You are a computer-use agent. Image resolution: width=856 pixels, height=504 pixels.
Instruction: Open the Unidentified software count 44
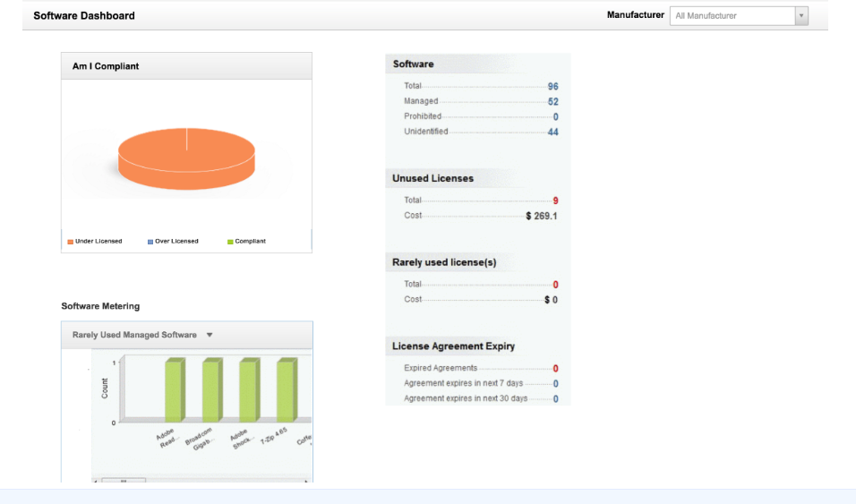tap(553, 132)
